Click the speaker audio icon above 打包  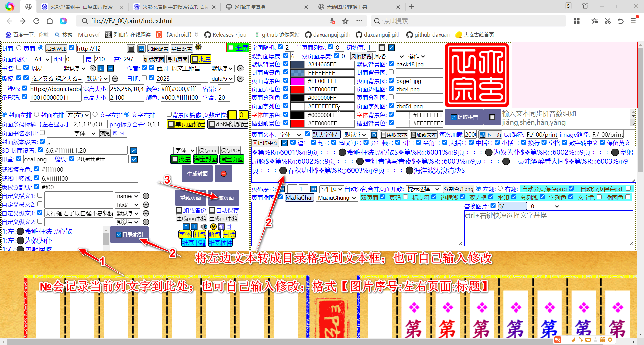coord(204,226)
